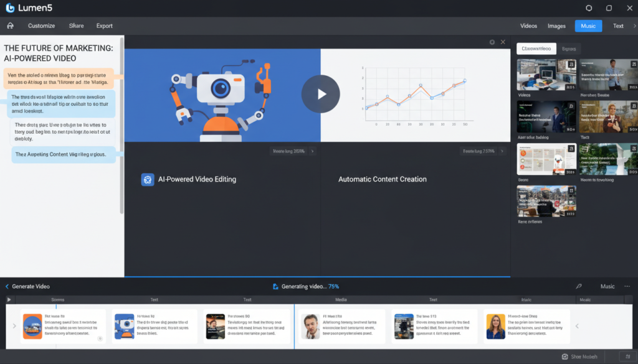Click the AI-Powered Video Editing badge icon
Viewport: 638px width, 364px height.
148,179
